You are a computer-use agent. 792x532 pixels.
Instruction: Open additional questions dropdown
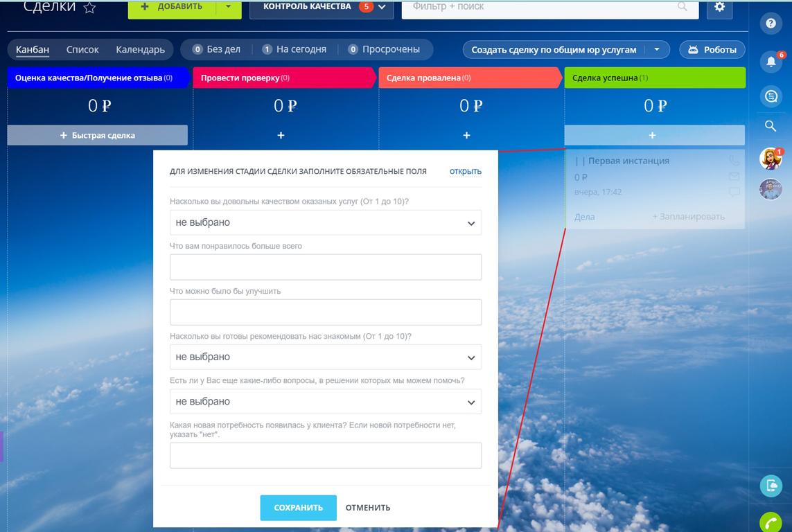pyautogui.click(x=325, y=402)
